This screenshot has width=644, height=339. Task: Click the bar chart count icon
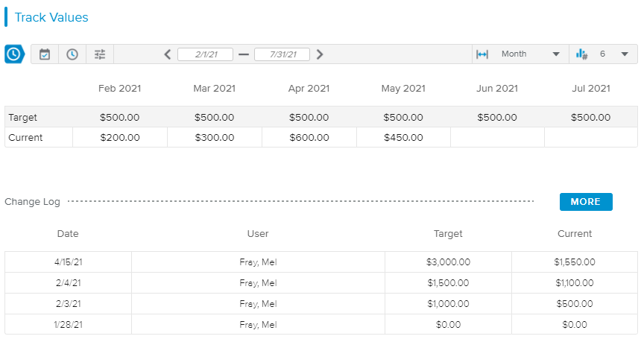pyautogui.click(x=581, y=54)
